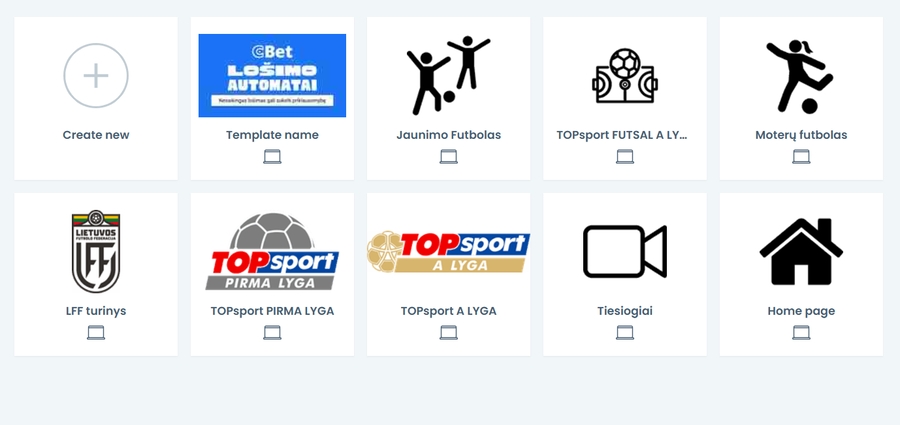The image size is (900, 425).
Task: Click the laptop icon under TOPsport A LYGA
Action: point(448,333)
